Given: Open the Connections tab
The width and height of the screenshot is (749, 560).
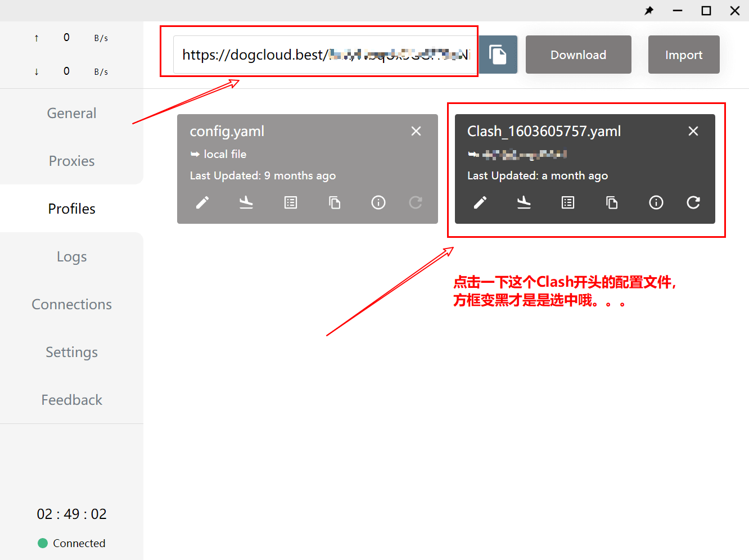Looking at the screenshot, I should (x=71, y=304).
